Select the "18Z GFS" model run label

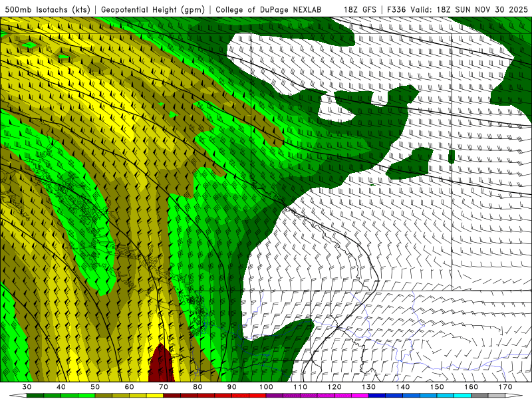[360, 10]
